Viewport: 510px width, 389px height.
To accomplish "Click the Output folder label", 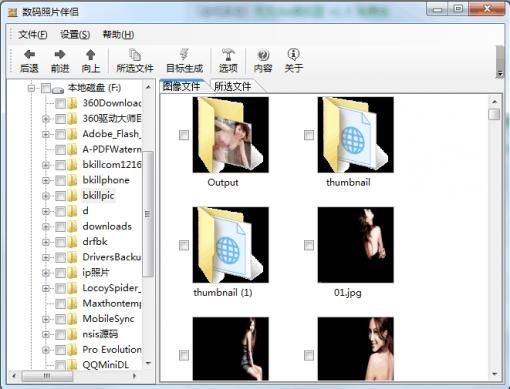I will [x=223, y=183].
